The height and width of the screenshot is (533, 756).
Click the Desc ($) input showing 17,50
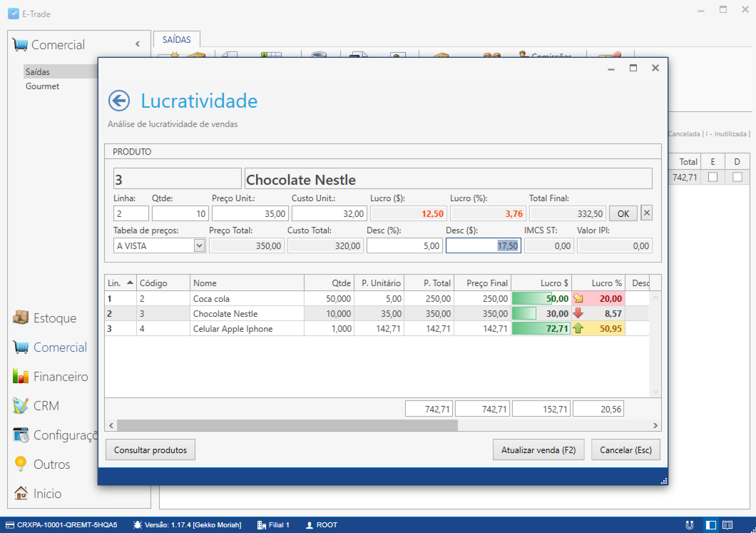click(x=483, y=245)
